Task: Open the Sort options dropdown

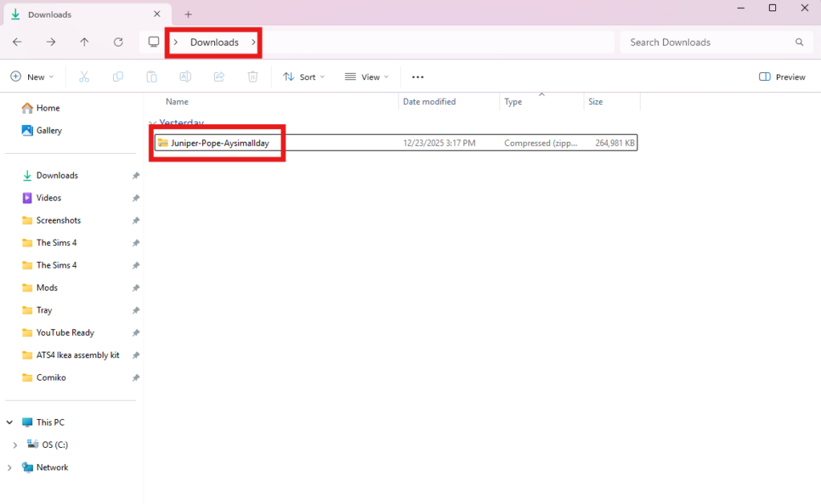Action: (304, 77)
